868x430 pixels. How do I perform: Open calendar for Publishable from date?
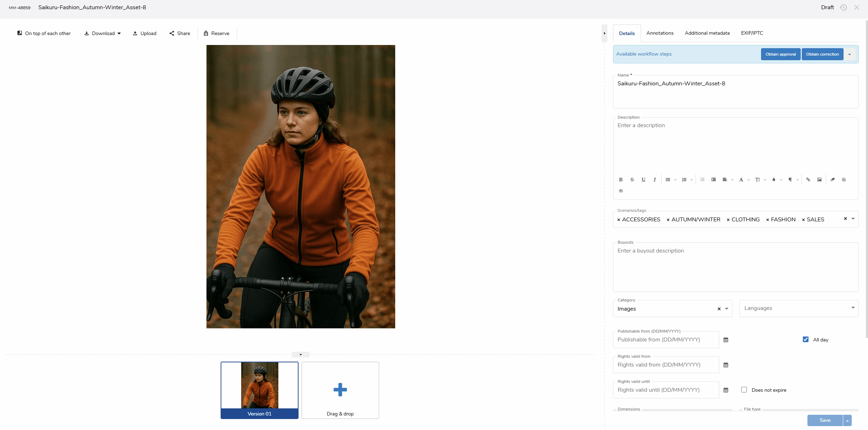click(726, 340)
